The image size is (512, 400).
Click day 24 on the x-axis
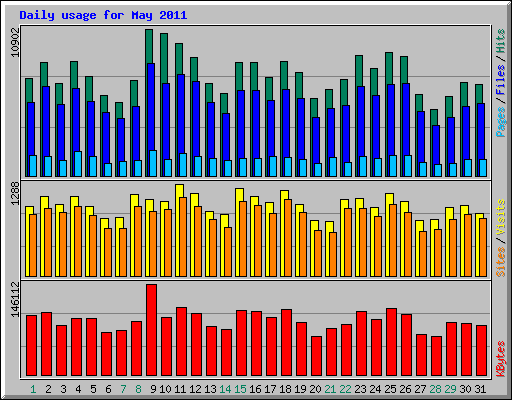[x=375, y=389]
